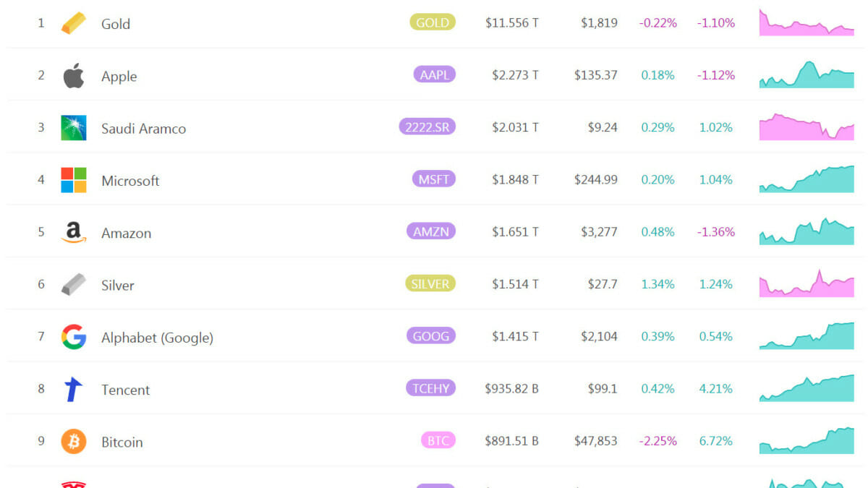Click the BTC ticker badge
868x488 pixels.
pos(438,440)
